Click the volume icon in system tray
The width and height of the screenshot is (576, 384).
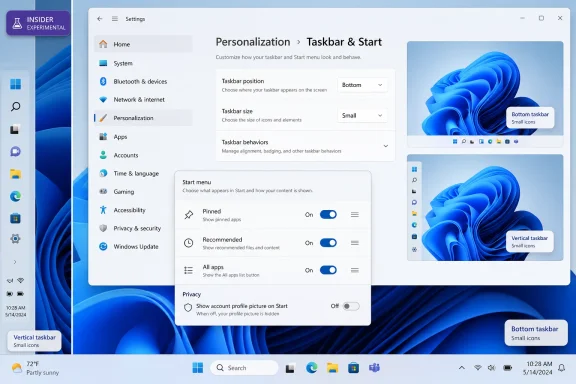[492, 368]
